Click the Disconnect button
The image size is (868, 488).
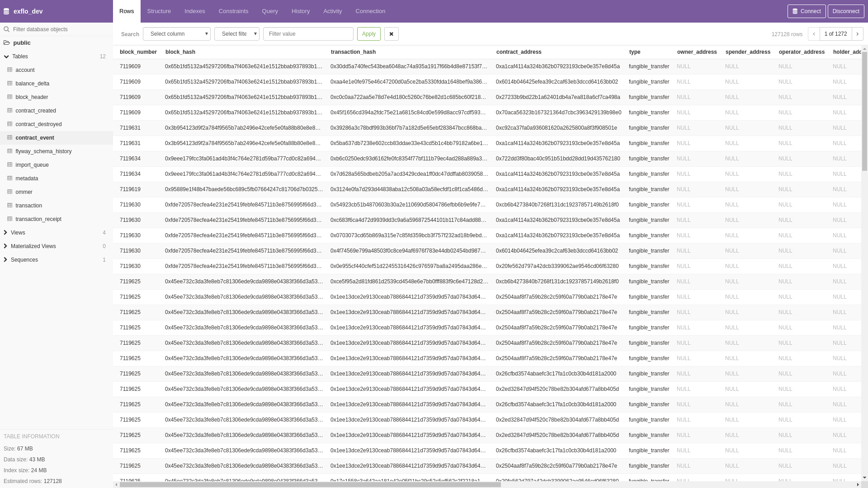coord(846,11)
